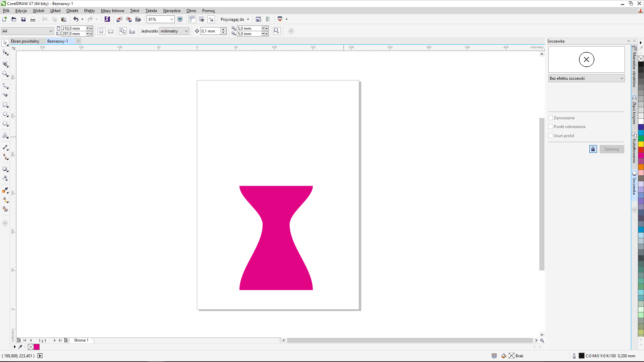The height and width of the screenshot is (362, 644).
Task: Select the Zoom tool in toolbox
Action: [5, 74]
